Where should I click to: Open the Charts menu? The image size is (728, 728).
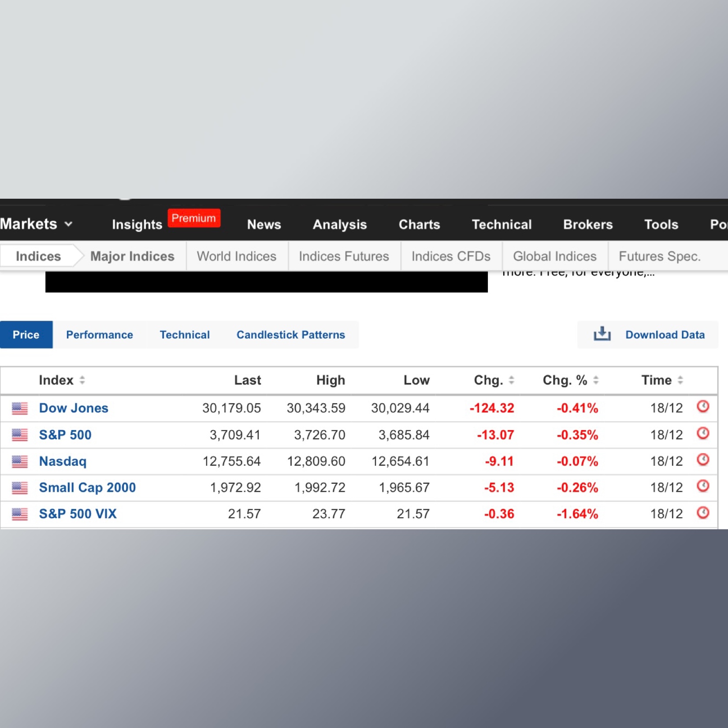pyautogui.click(x=419, y=224)
